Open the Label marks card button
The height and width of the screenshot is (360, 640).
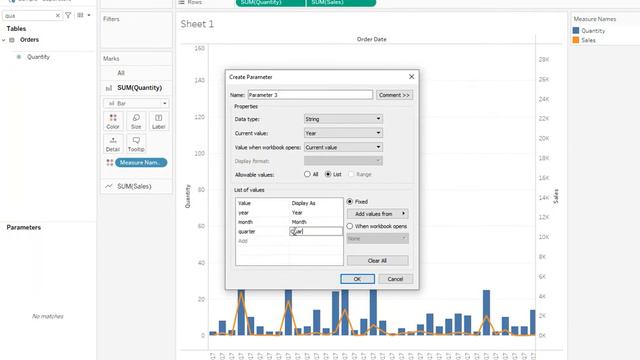point(158,122)
